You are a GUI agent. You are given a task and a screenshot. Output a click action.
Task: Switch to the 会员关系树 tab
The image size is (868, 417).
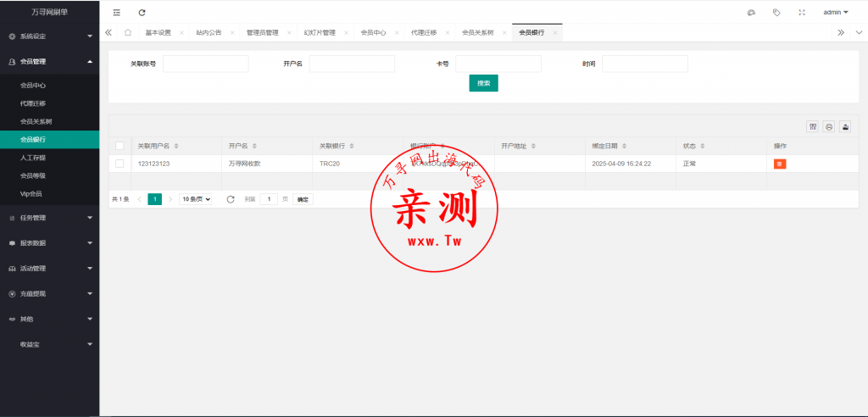coord(478,33)
